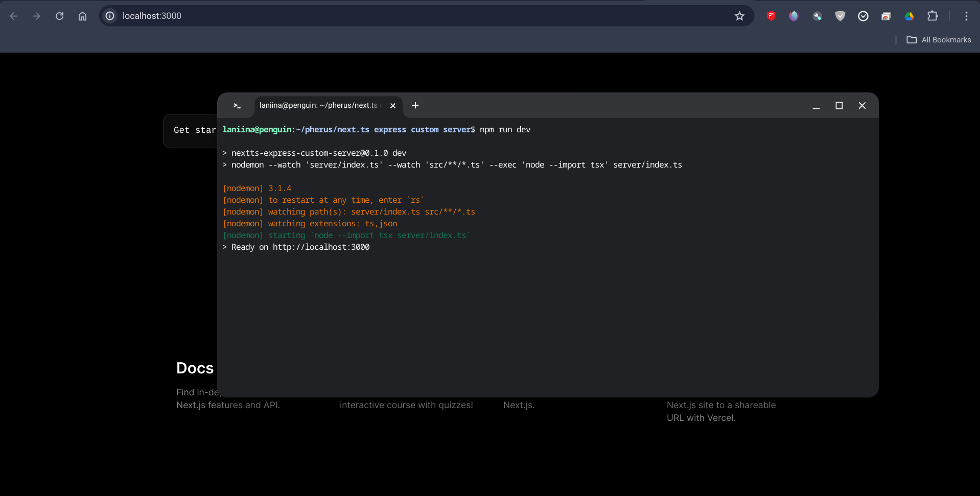This screenshot has width=980, height=496.
Task: Click the 'watching extensions: ts,json' line
Action: click(x=310, y=224)
